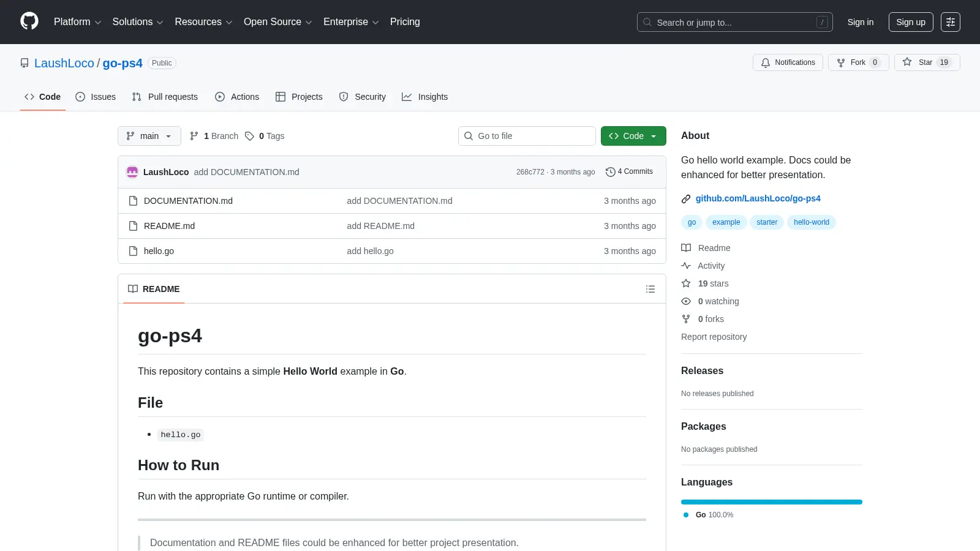Open the Actions tab
980x551 pixels.
(x=237, y=97)
